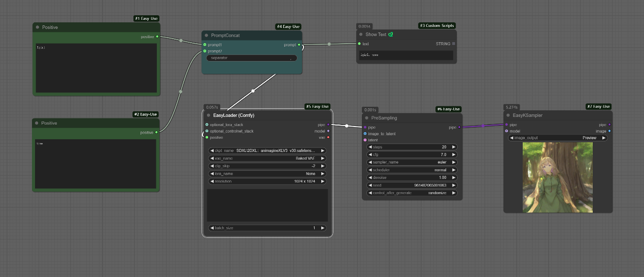Image resolution: width=644 pixels, height=277 pixels.
Task: Collapse the EasyLoader (Comfy) node
Action: coord(209,115)
